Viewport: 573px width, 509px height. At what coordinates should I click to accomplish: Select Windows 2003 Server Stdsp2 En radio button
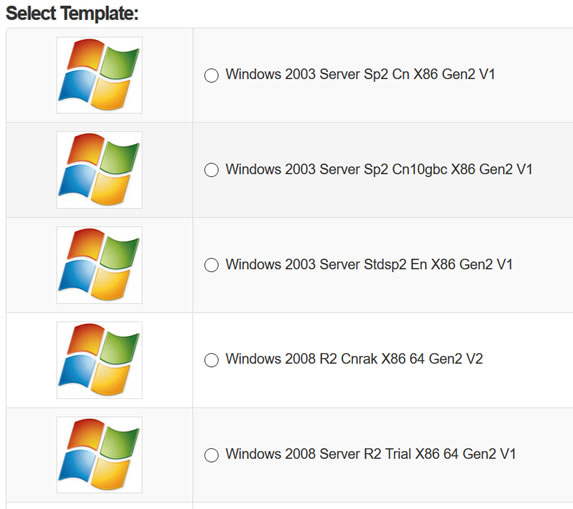coord(211,265)
